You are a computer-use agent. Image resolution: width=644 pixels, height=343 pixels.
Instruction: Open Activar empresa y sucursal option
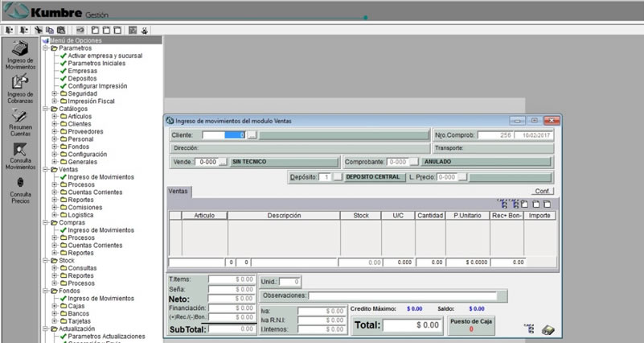click(105, 56)
